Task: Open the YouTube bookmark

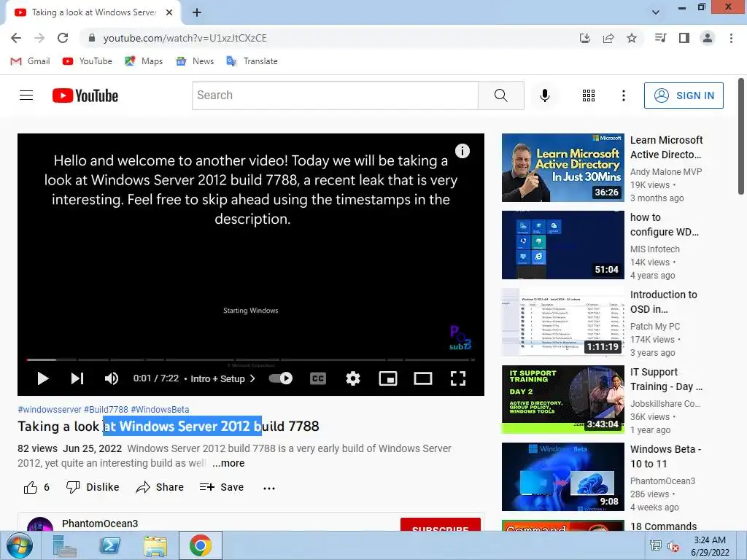Action: (x=88, y=61)
